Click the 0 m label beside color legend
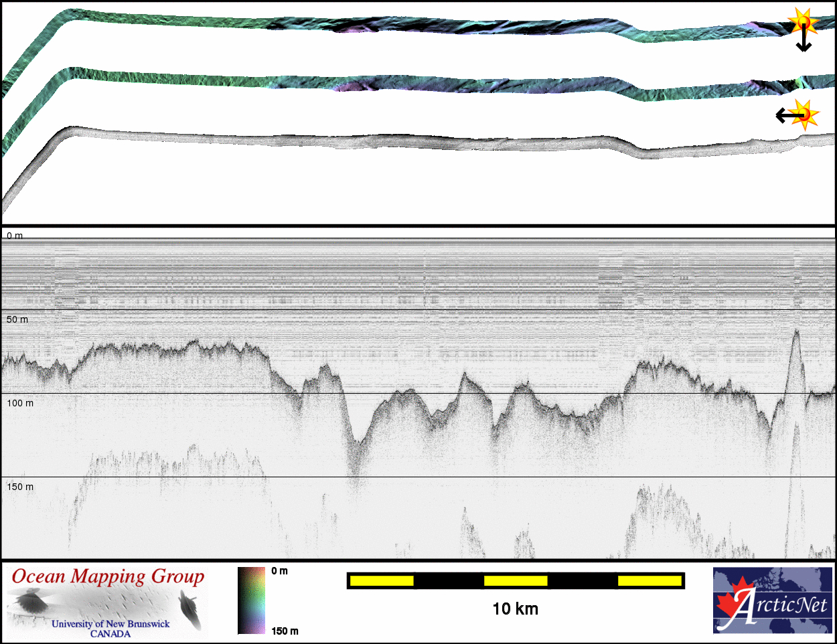This screenshot has height=644, width=837. point(280,571)
